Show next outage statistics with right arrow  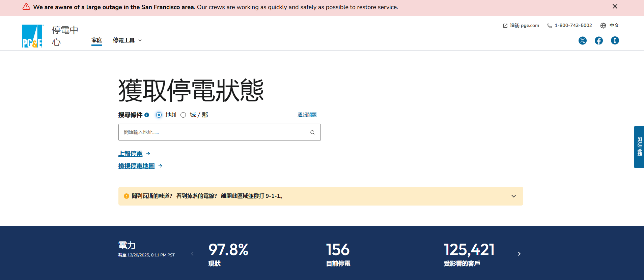coord(519,254)
